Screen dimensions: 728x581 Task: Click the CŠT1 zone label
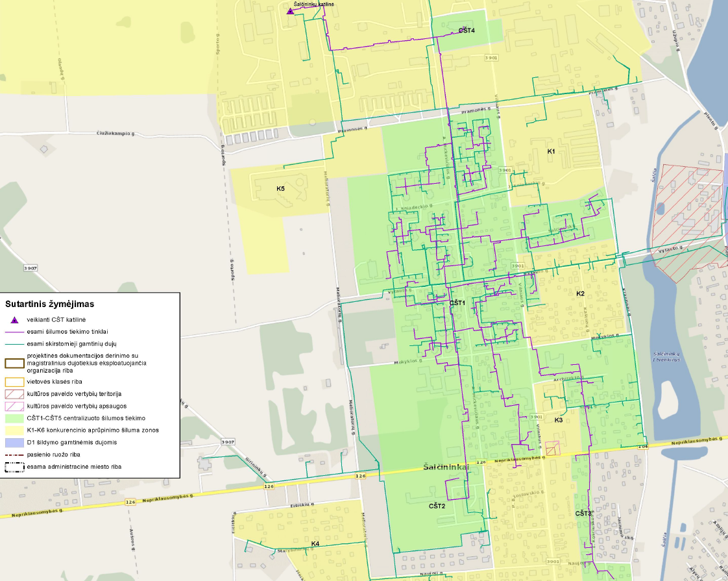coord(457,303)
